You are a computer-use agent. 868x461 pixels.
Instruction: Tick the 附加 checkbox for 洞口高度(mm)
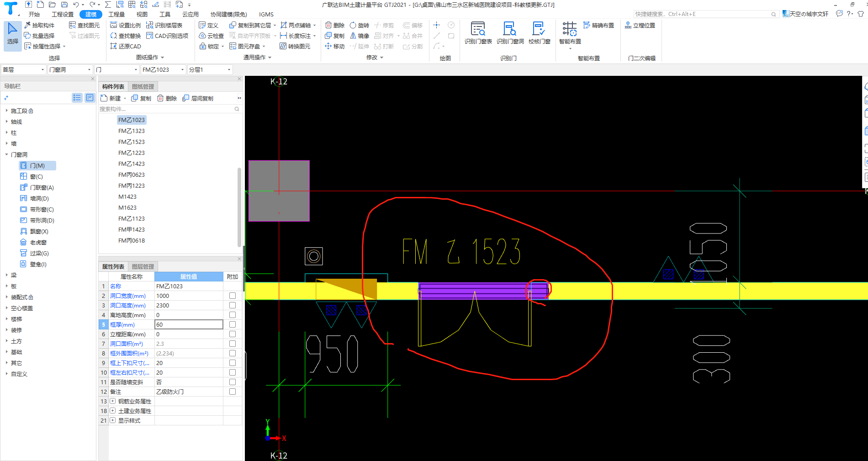click(x=233, y=305)
